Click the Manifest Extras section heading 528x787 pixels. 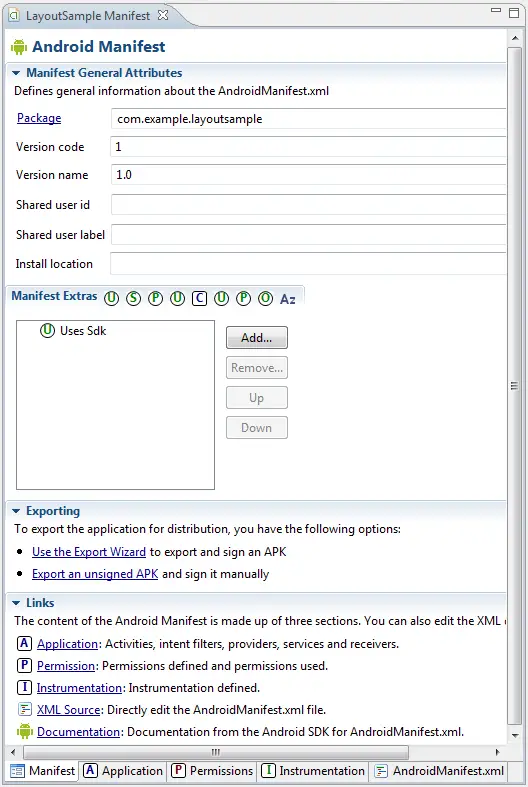tap(54, 296)
